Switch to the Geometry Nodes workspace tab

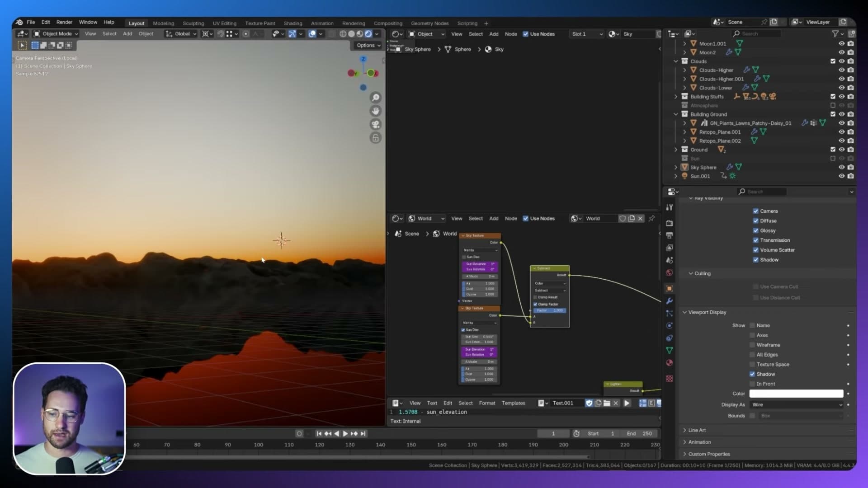(x=429, y=23)
